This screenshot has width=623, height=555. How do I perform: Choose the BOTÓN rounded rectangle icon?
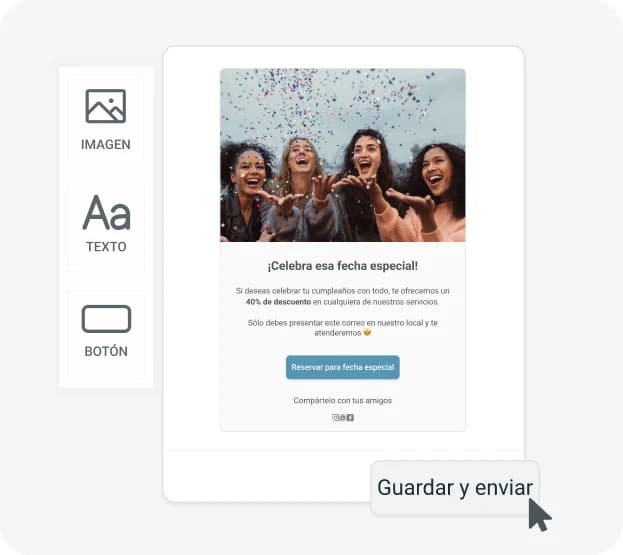106,319
